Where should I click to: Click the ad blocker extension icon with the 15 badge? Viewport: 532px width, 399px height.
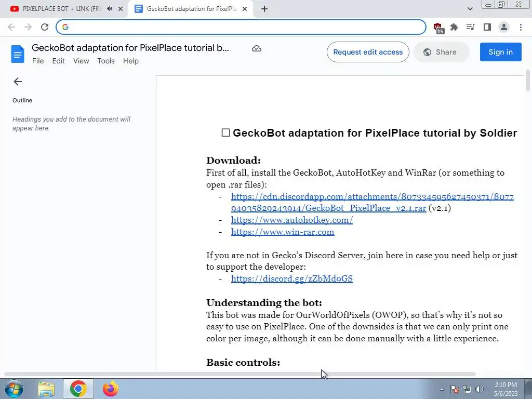(x=438, y=28)
